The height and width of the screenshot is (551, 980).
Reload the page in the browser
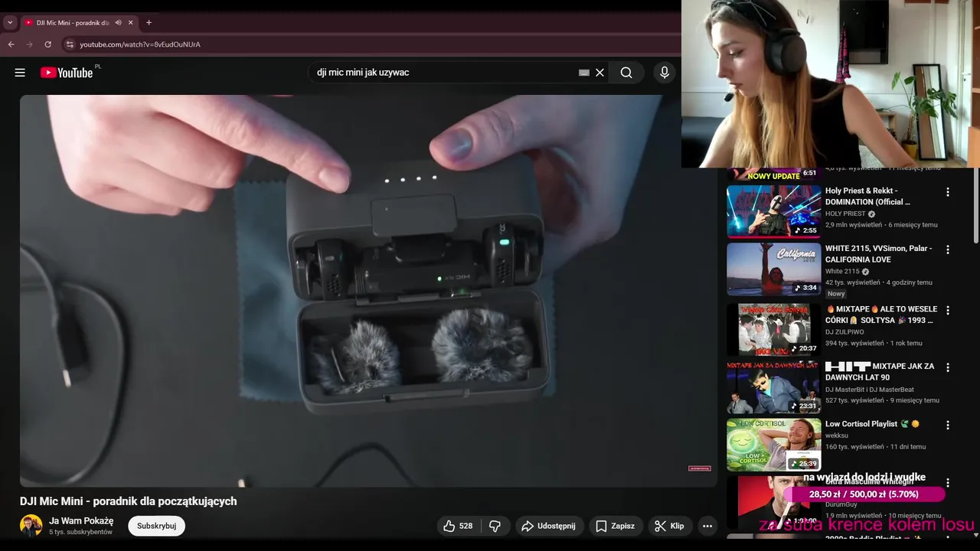pos(48,44)
